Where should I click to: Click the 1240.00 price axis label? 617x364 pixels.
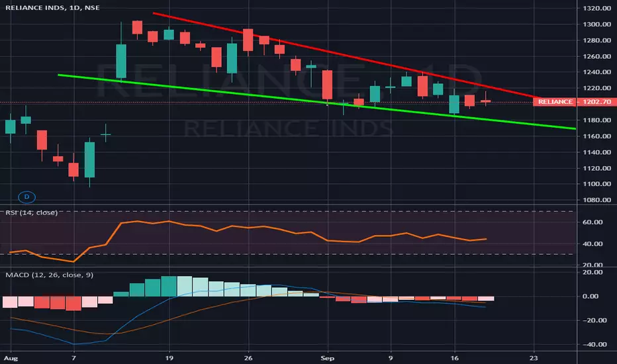tap(596, 72)
